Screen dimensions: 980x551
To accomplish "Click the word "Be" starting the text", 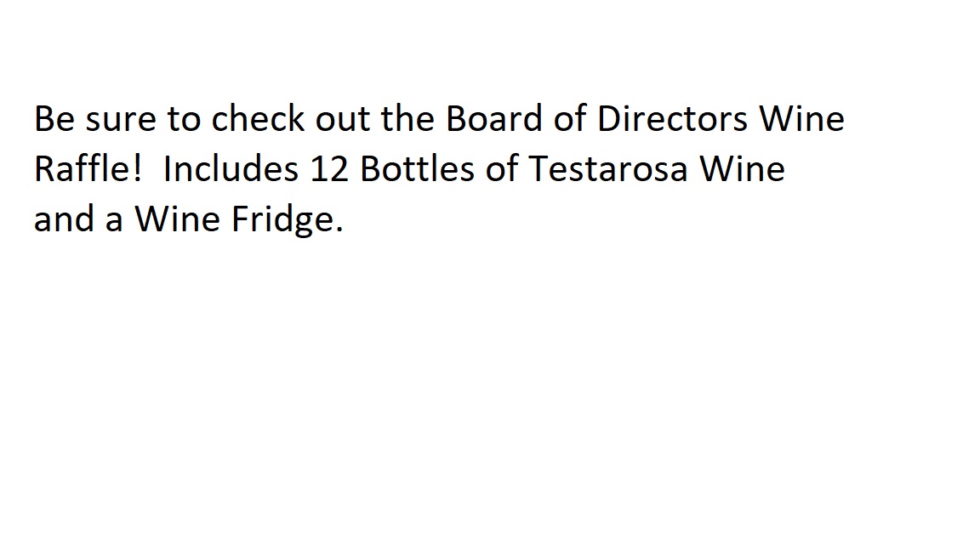I will pos(54,119).
